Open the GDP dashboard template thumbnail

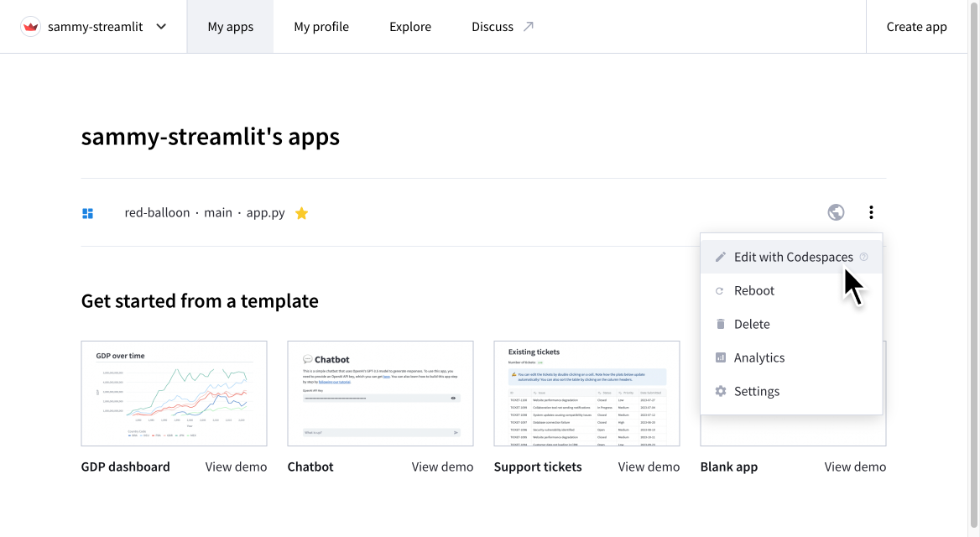pos(174,393)
